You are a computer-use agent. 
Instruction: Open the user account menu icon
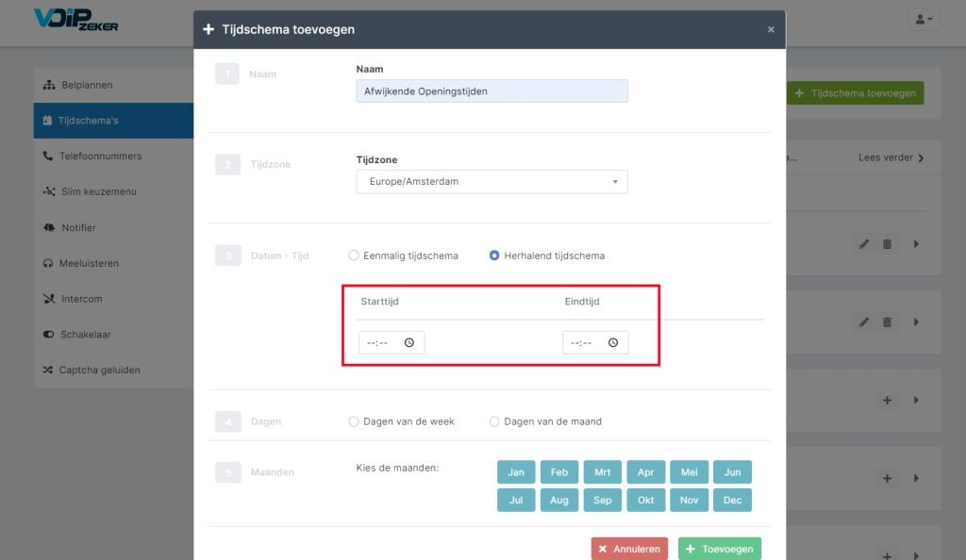point(924,20)
